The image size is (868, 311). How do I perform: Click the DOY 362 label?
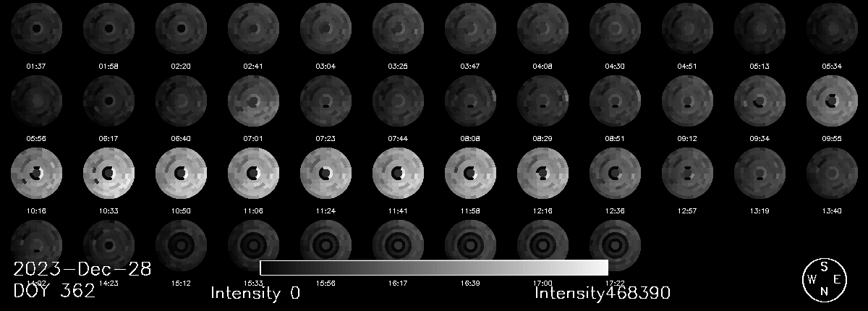(54, 291)
